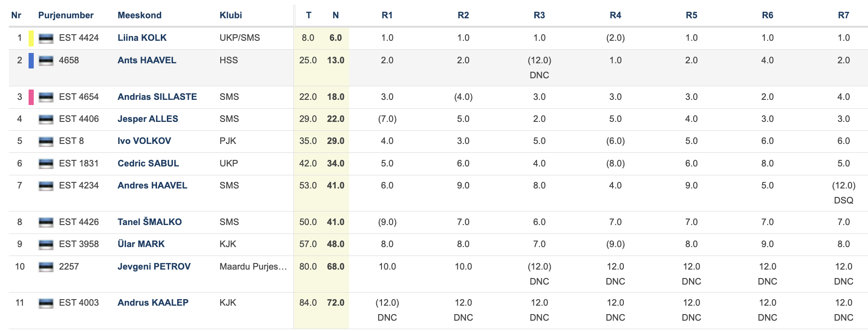Click the flag icon for EST 1831
Viewport: 868px width, 331px height.
46,164
